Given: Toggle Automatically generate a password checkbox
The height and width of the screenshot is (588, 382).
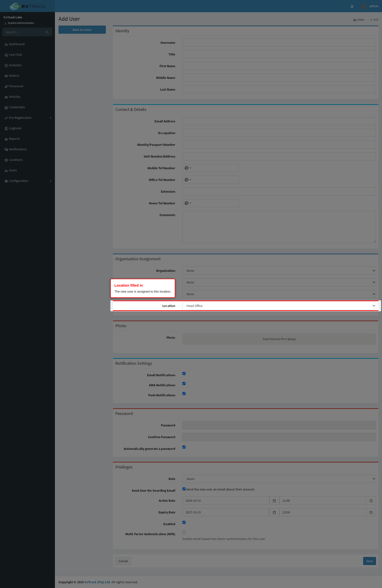Looking at the screenshot, I should [x=184, y=447].
